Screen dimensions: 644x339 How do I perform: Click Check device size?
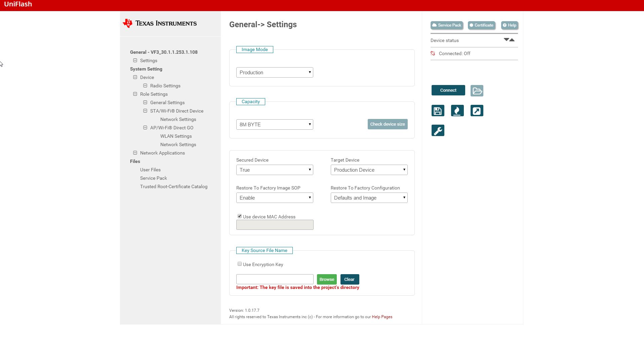[x=388, y=124]
